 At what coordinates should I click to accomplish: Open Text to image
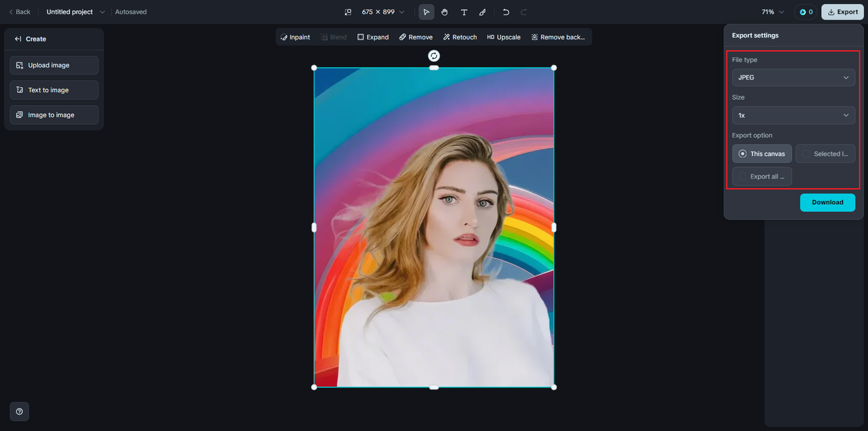pyautogui.click(x=54, y=90)
